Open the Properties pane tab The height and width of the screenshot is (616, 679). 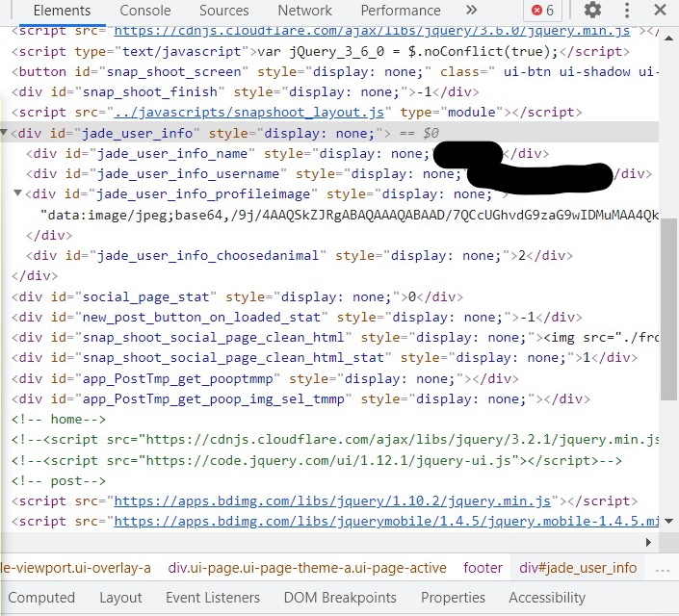(x=453, y=598)
